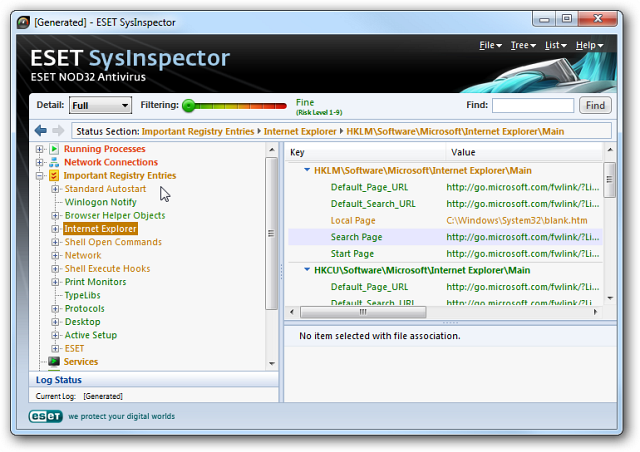Click the Find text input field

(533, 105)
